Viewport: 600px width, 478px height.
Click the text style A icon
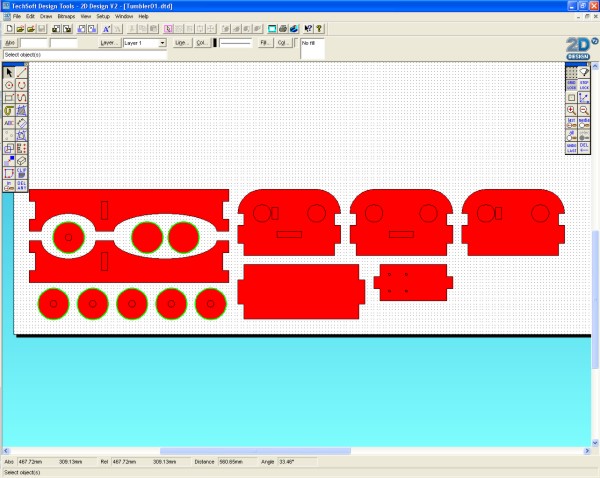pos(107,29)
